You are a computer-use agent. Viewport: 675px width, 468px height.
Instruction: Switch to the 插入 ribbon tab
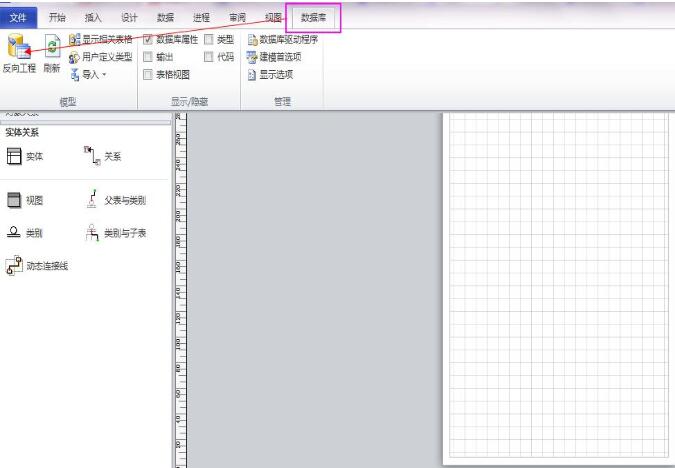pyautogui.click(x=93, y=18)
